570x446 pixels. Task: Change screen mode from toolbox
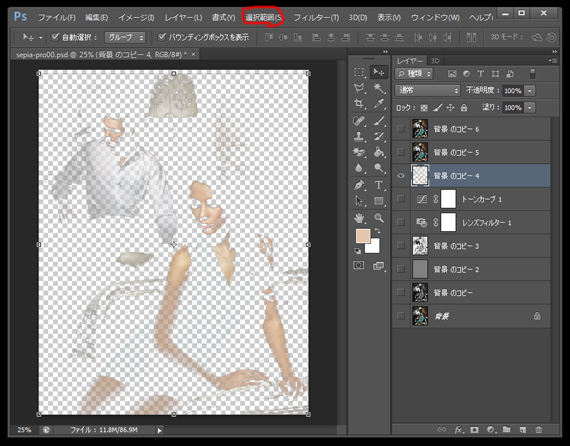[378, 266]
